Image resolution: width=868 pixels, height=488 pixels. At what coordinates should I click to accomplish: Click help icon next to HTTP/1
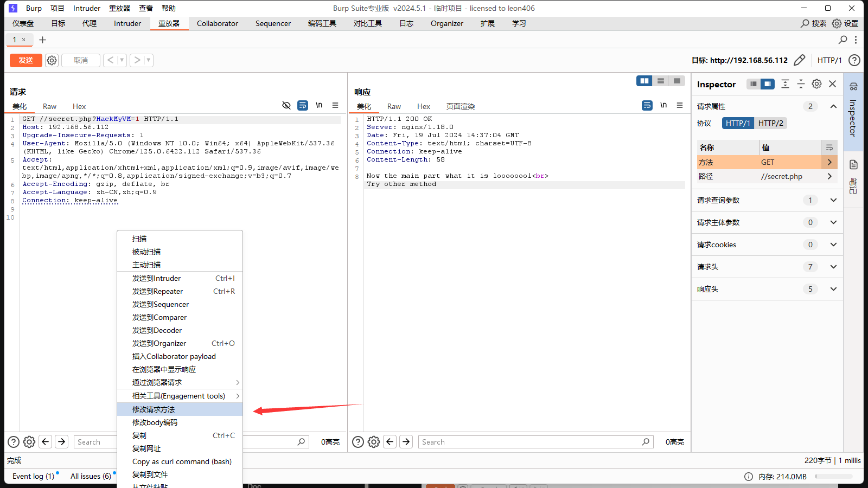click(x=854, y=60)
